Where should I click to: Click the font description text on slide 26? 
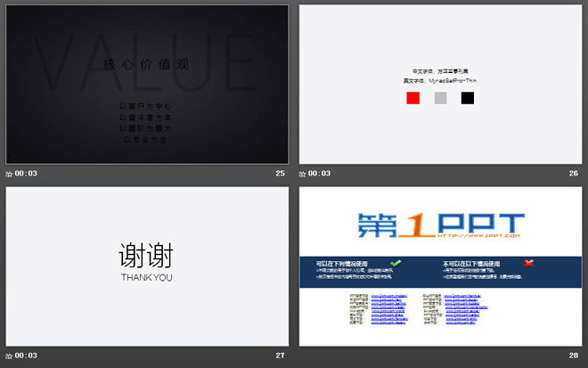point(440,75)
